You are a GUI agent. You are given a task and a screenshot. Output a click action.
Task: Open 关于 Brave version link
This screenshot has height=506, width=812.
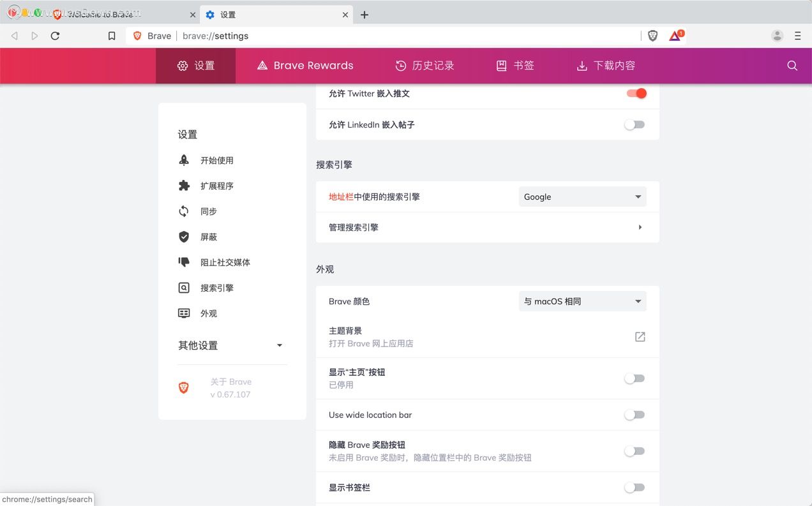click(231, 388)
